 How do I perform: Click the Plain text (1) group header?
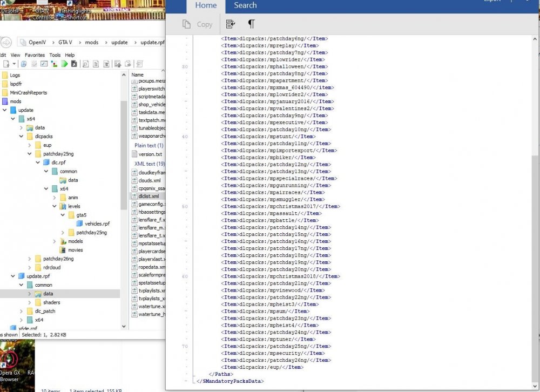149,145
